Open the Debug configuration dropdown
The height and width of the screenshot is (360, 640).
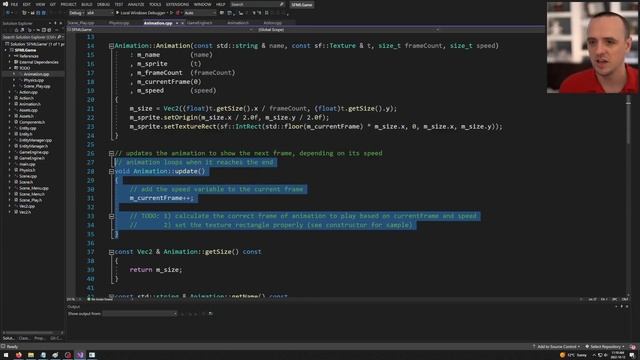click(76, 13)
